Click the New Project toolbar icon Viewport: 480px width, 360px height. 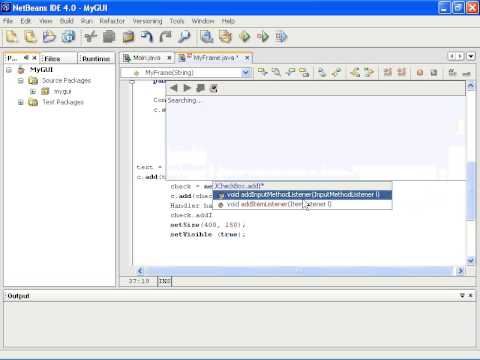click(31, 36)
